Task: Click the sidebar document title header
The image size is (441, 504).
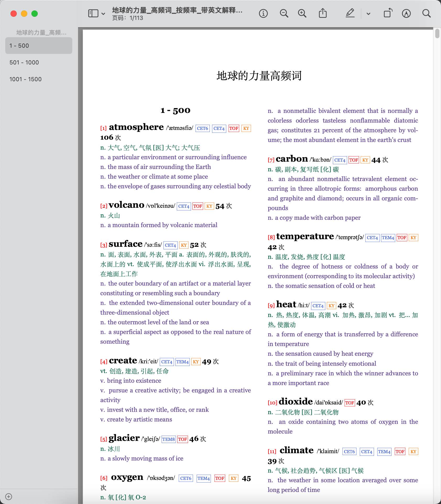Action: pyautogui.click(x=41, y=32)
